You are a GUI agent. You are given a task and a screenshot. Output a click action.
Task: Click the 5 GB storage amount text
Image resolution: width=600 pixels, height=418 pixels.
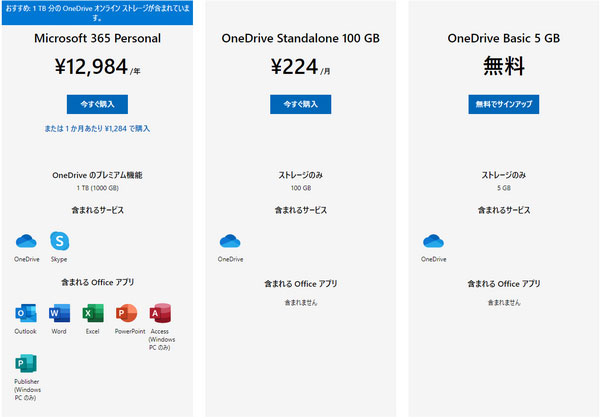pyautogui.click(x=504, y=188)
